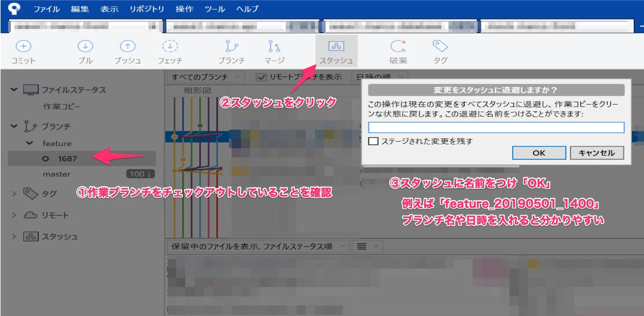Screen dimensions: 644x316
Task: Click the Sourcetree logo in title bar
Action: 14,9
